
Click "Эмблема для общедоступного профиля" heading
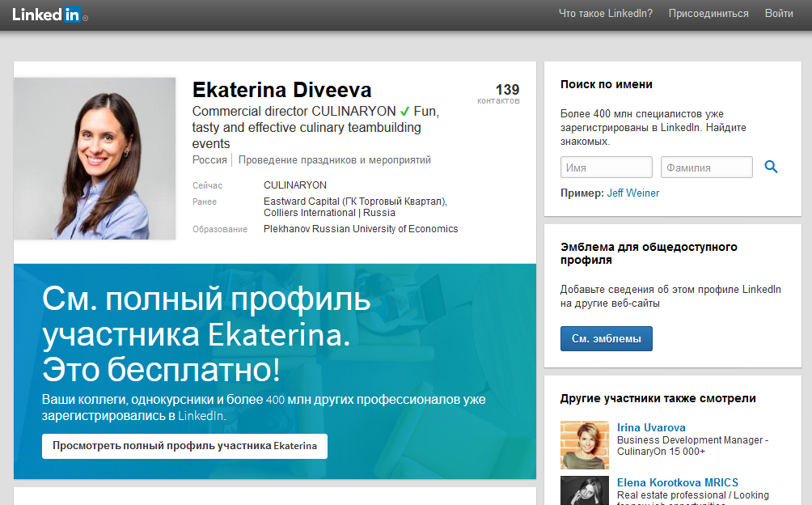[x=649, y=253]
